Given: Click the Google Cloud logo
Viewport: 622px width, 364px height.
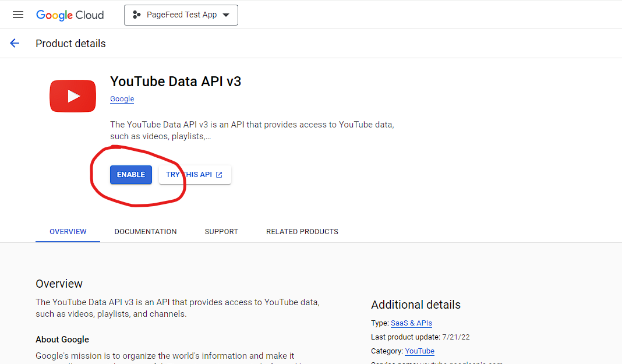Looking at the screenshot, I should [x=70, y=15].
